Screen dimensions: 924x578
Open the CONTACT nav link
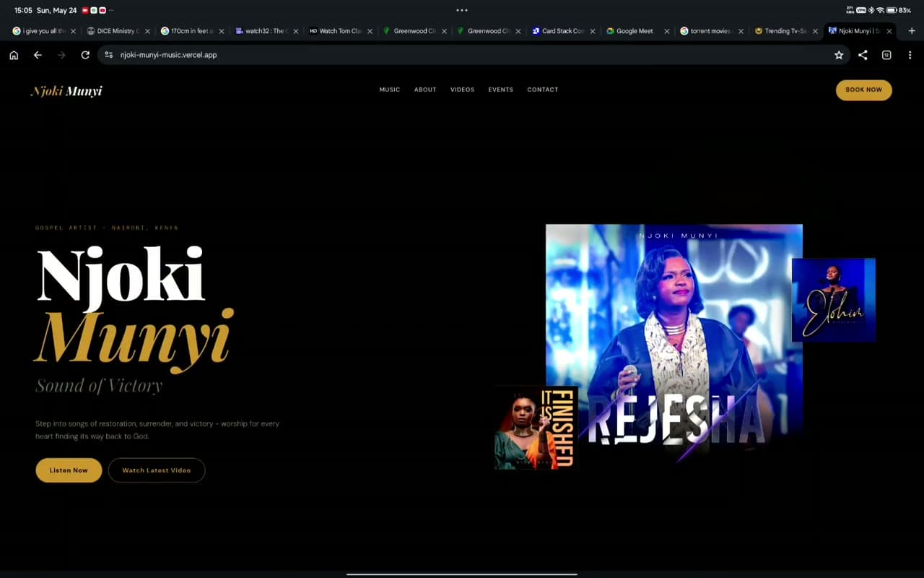(543, 90)
